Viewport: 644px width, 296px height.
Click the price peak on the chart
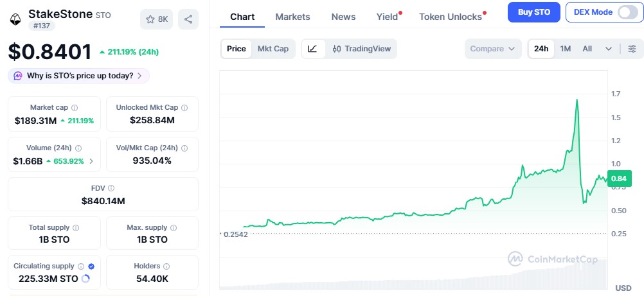pos(577,100)
